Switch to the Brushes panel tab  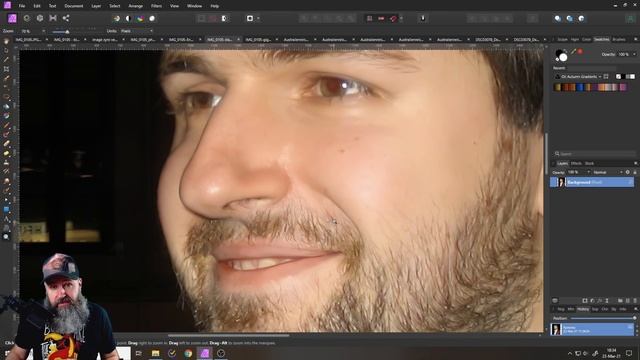coord(619,40)
